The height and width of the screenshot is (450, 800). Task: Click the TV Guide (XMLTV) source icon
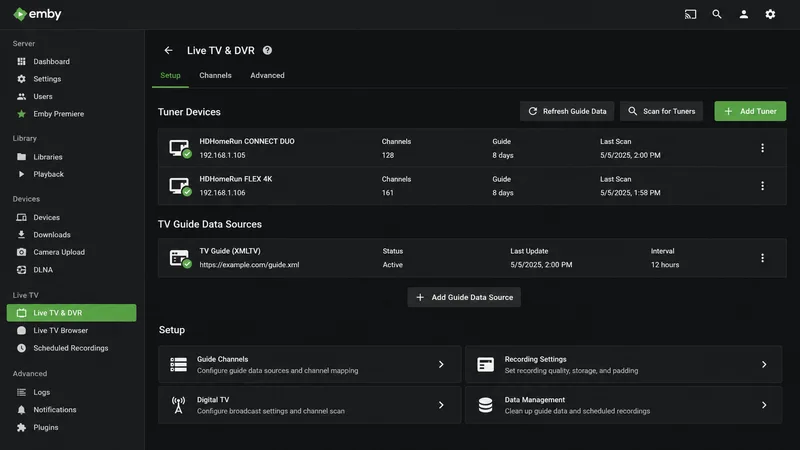[x=180, y=258]
